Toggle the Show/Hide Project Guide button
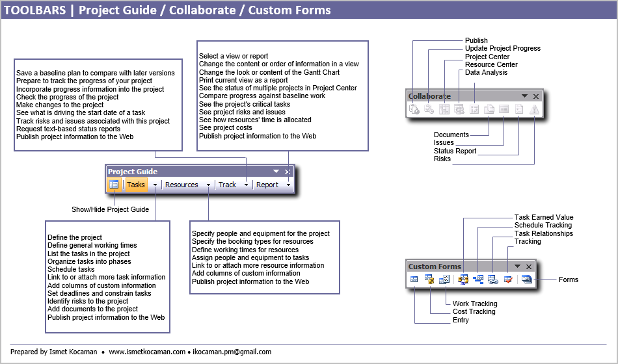 click(114, 185)
